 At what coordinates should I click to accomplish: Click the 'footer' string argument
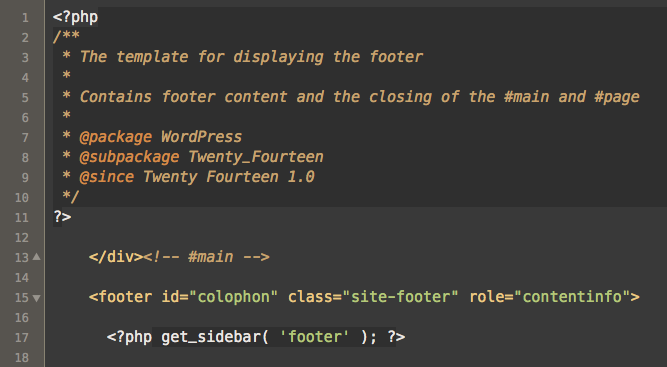[314, 337]
